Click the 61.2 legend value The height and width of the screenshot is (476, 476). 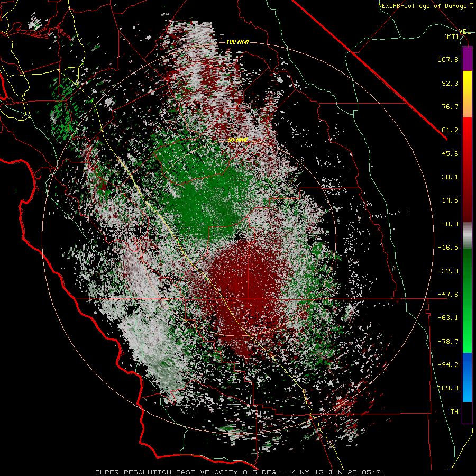point(450,130)
